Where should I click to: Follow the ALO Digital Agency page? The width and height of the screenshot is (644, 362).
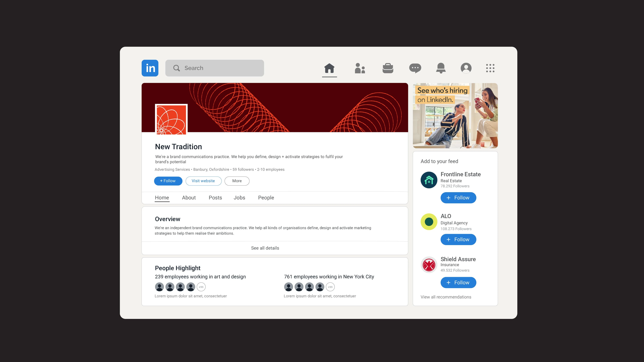(x=458, y=239)
